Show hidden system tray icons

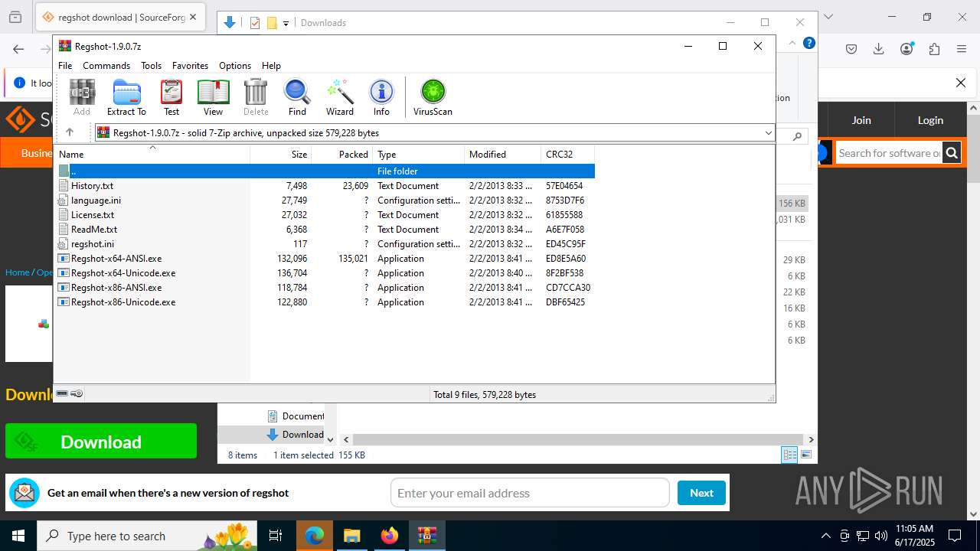(825, 536)
